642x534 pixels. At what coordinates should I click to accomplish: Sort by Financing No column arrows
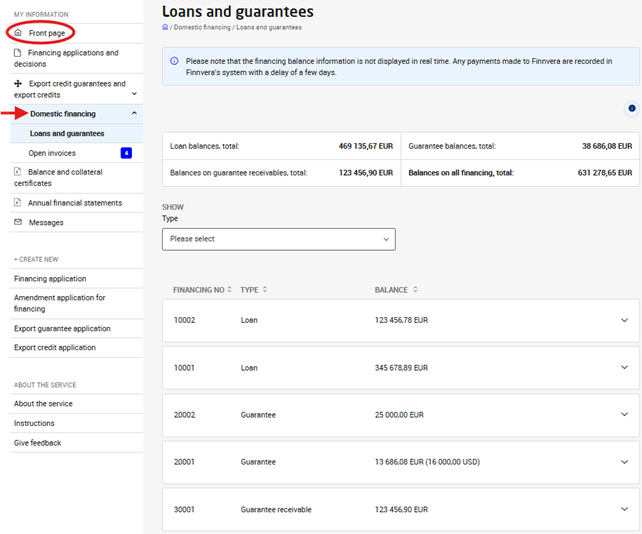pyautogui.click(x=229, y=290)
